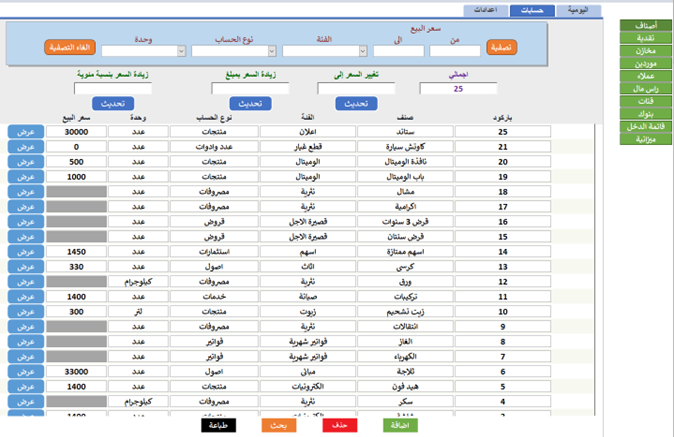The width and height of the screenshot is (674, 437).
Task: Select item cell هيد فون
Action: [x=405, y=387]
